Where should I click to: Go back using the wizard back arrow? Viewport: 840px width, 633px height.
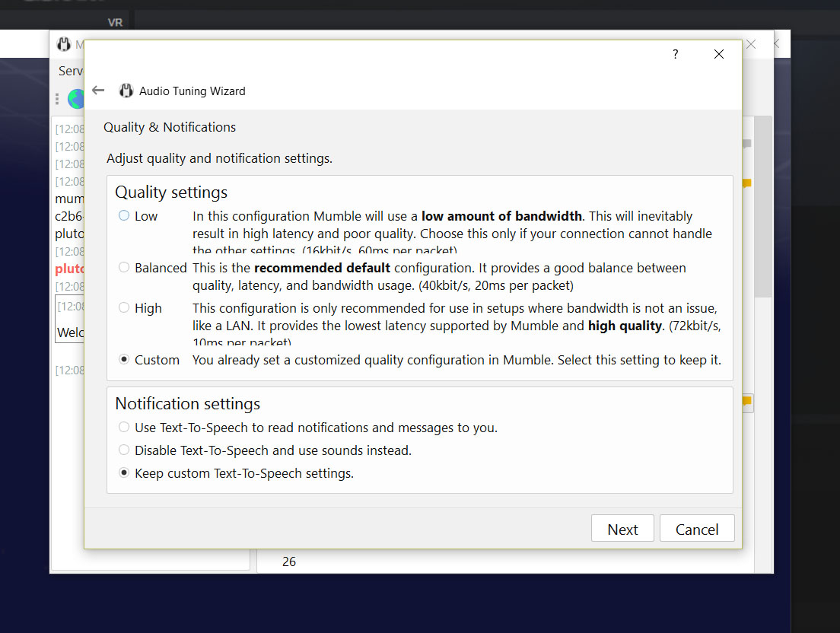point(98,91)
